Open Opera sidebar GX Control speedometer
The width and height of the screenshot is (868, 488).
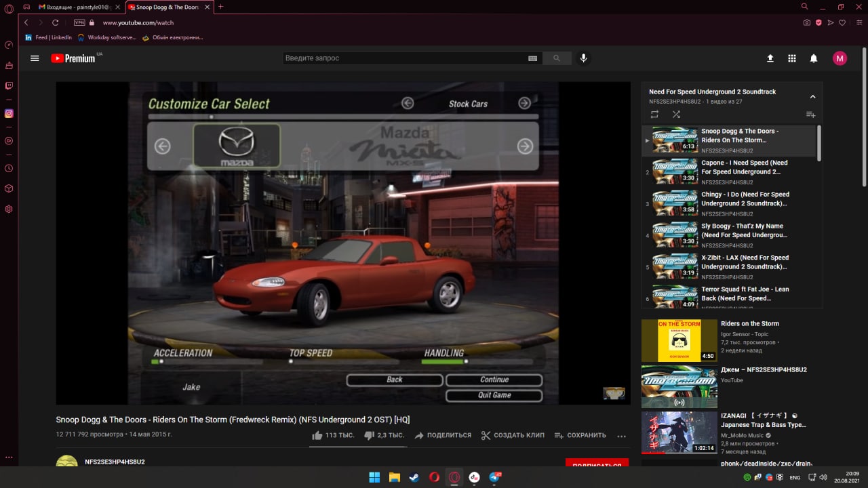coord(9,45)
